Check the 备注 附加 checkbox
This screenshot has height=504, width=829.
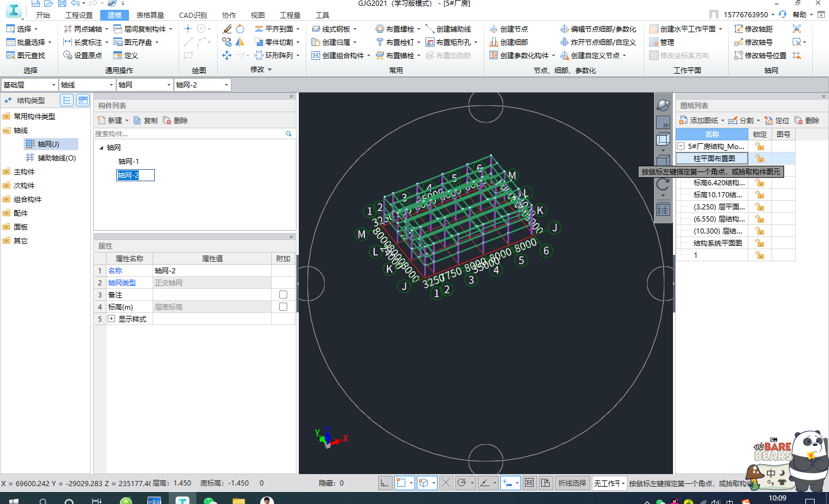283,295
